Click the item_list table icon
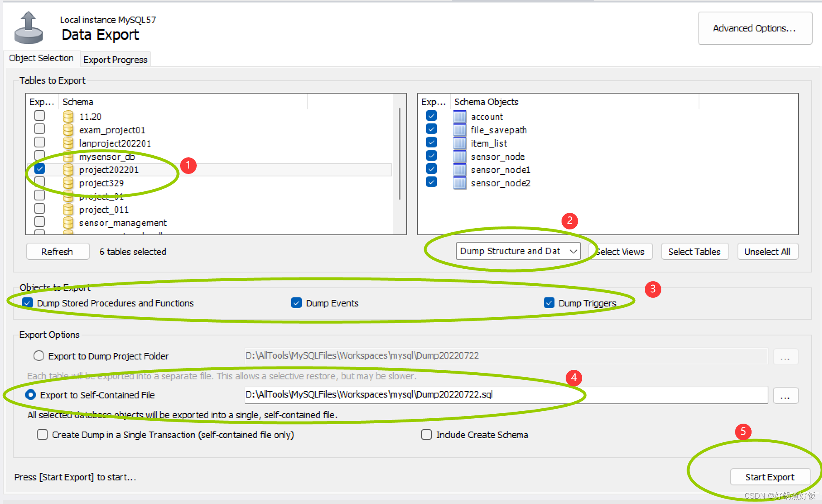Screen dimensions: 822x504 tap(459, 143)
